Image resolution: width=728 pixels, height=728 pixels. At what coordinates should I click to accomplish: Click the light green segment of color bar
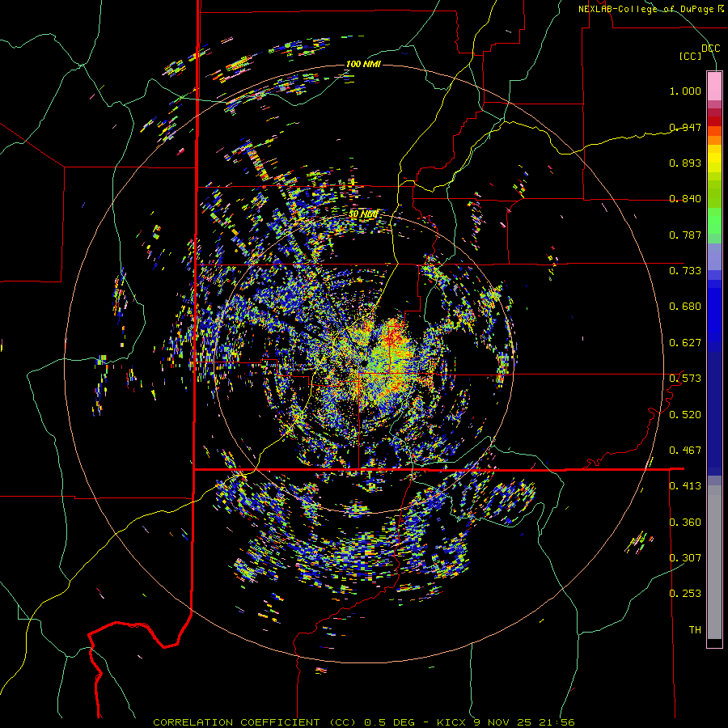[x=714, y=221]
